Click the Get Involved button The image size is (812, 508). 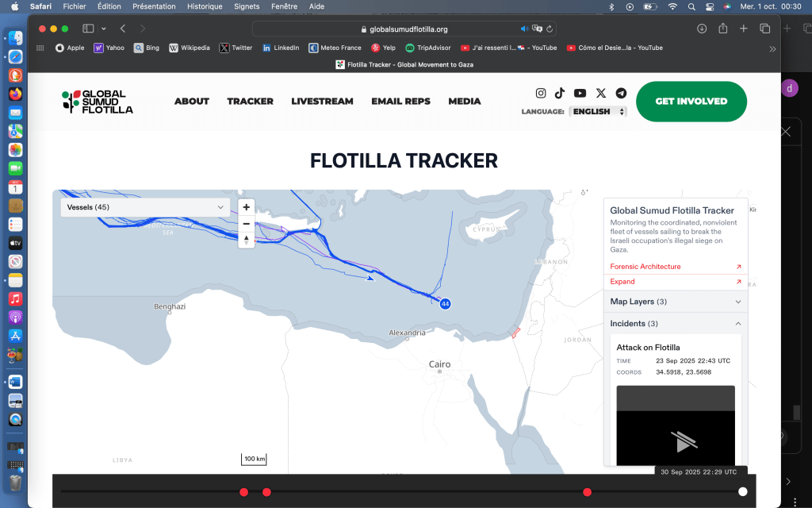pos(691,102)
